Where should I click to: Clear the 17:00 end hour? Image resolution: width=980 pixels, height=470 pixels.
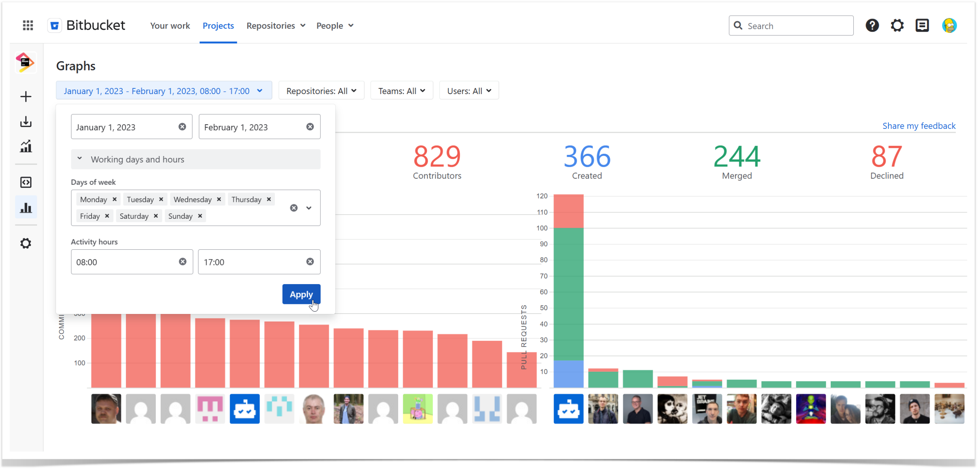(x=310, y=262)
